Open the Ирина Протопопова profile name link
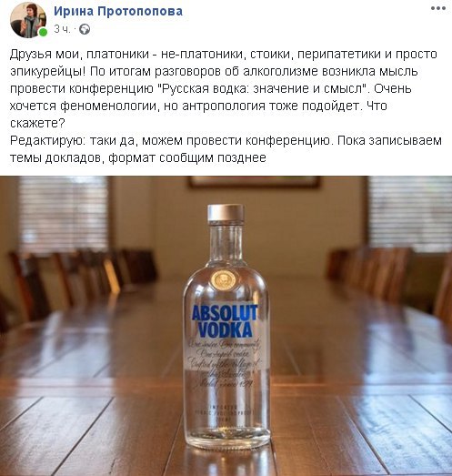 tap(118, 11)
